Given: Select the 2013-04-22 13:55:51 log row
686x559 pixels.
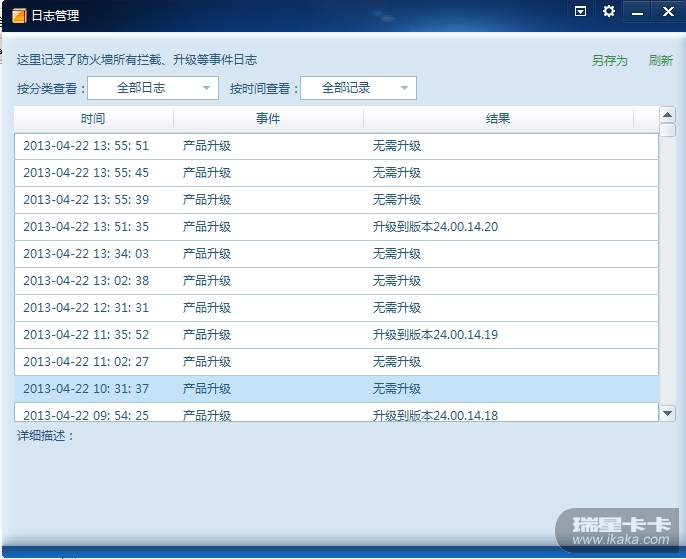Looking at the screenshot, I should pyautogui.click(x=336, y=146).
